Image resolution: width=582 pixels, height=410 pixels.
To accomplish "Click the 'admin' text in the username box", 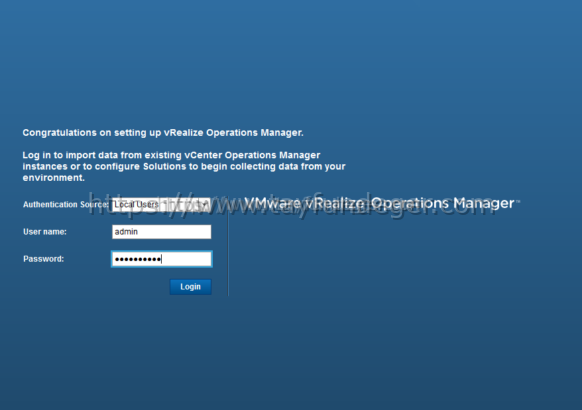I will (x=126, y=232).
